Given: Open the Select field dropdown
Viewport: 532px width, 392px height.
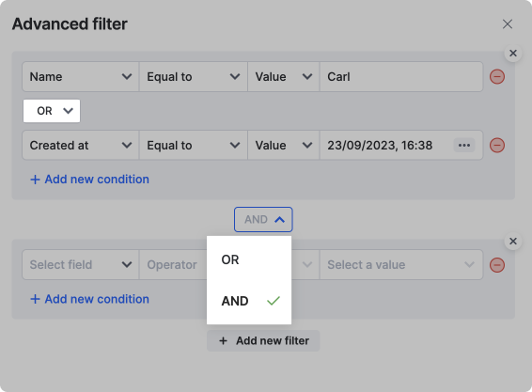Looking at the screenshot, I should pos(81,265).
